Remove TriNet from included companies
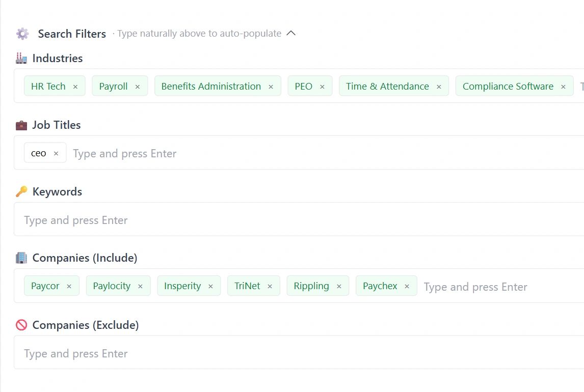 [270, 286]
